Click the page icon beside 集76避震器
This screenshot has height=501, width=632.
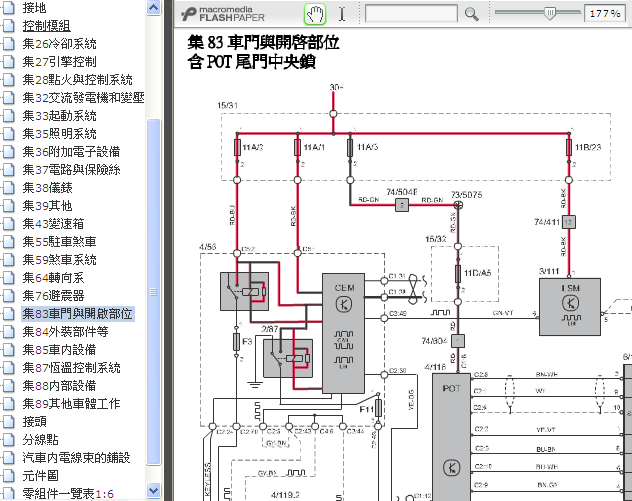pos(8,296)
